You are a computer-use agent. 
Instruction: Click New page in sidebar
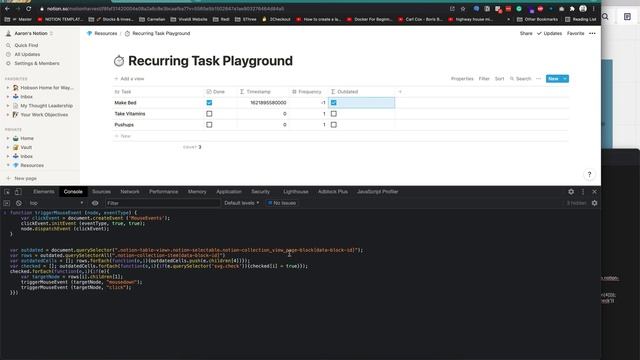[25, 178]
